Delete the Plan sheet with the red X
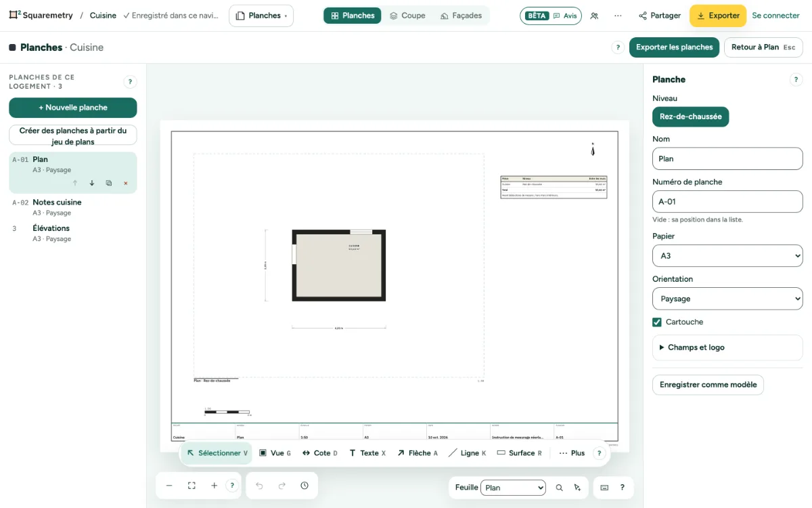The image size is (812, 508). click(126, 183)
